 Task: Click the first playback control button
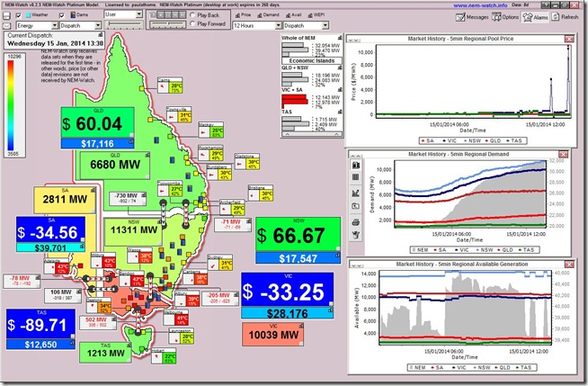point(153,14)
